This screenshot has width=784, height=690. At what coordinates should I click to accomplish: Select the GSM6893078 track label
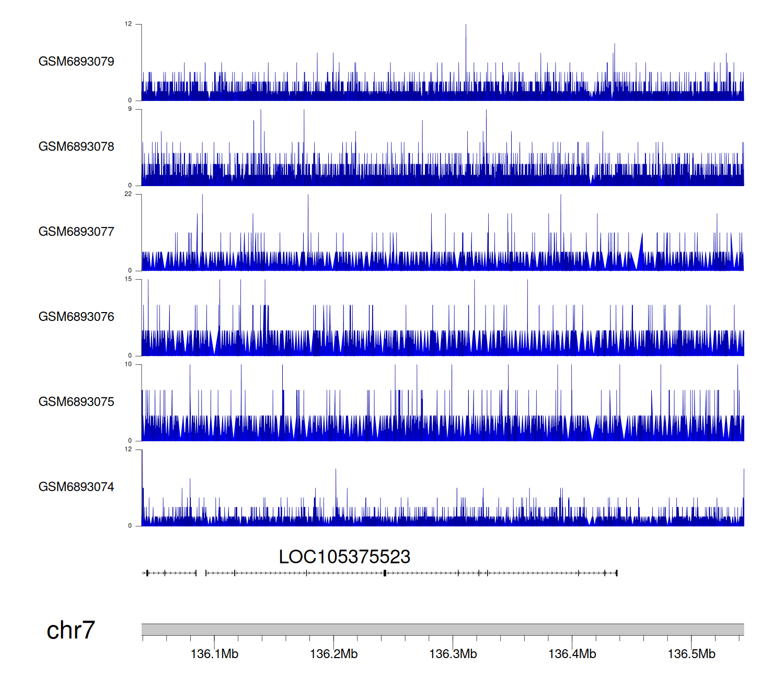point(76,147)
